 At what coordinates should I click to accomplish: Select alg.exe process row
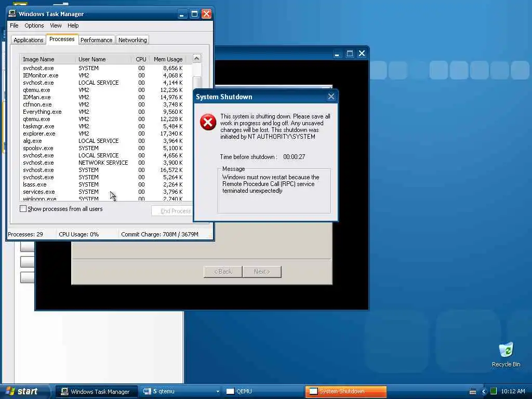(106, 141)
